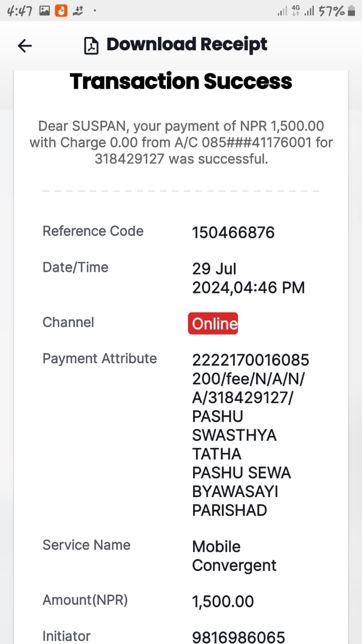Viewport: 362px width, 644px height.
Task: Select the Payment Attribute value text
Action: [x=250, y=435]
